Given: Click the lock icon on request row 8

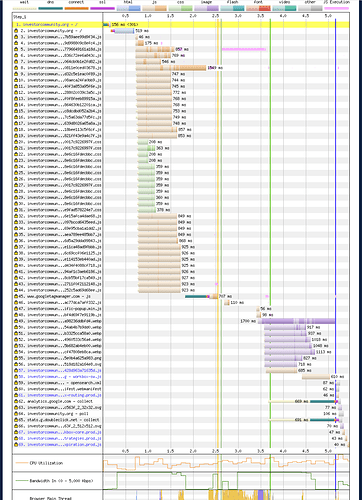Looking at the screenshot, I should [x=16, y=68].
